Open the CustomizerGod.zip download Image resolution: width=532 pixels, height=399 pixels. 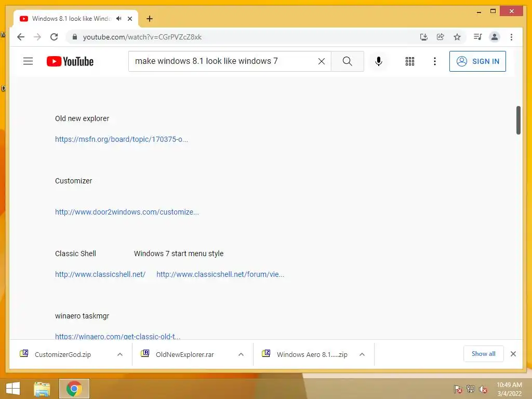point(63,354)
